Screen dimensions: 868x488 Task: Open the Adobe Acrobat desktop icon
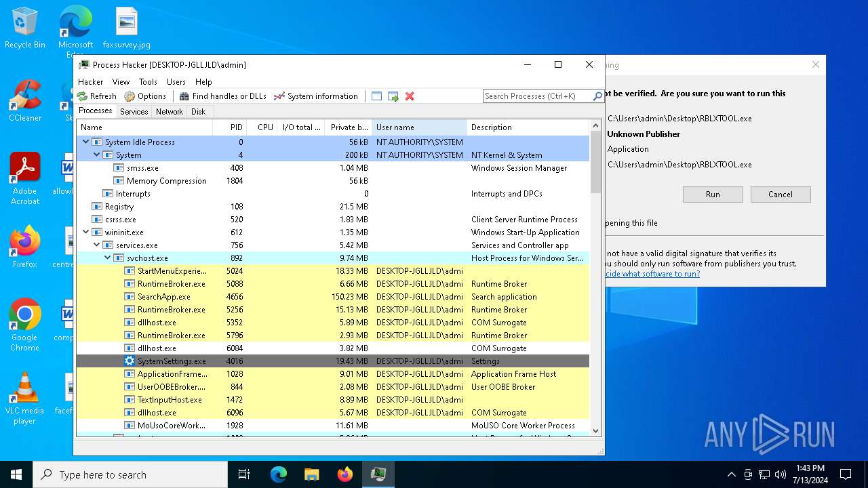(x=25, y=179)
